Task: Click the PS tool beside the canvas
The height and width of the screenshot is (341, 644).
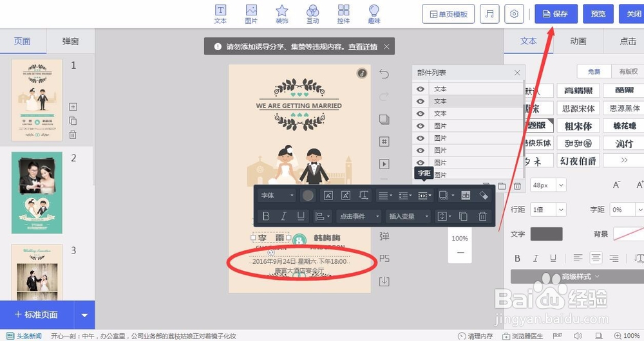Action: tap(384, 259)
